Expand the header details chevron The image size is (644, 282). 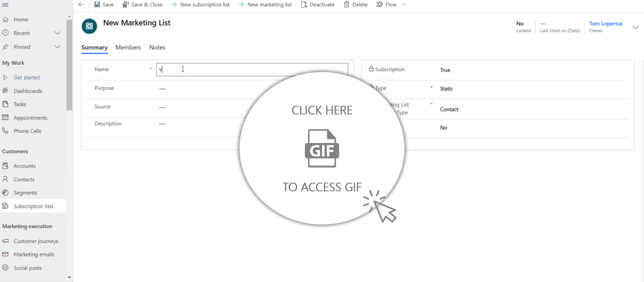pyautogui.click(x=635, y=27)
